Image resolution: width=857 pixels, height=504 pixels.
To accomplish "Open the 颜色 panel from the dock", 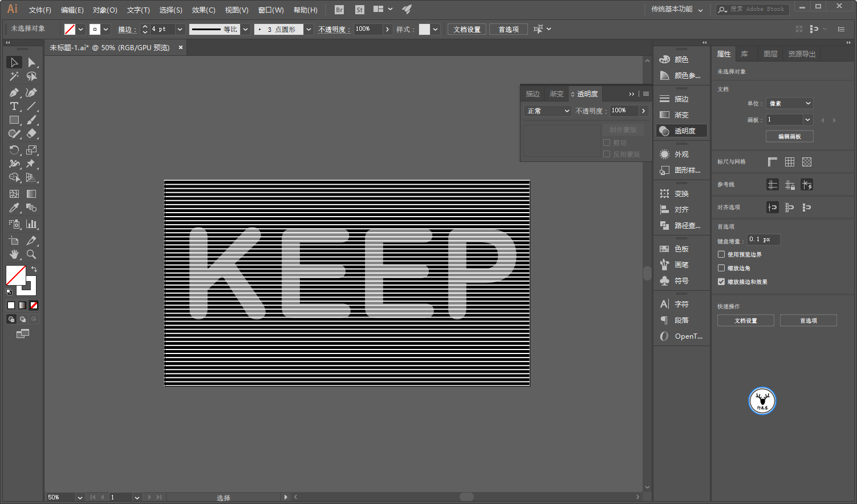I will (x=681, y=59).
